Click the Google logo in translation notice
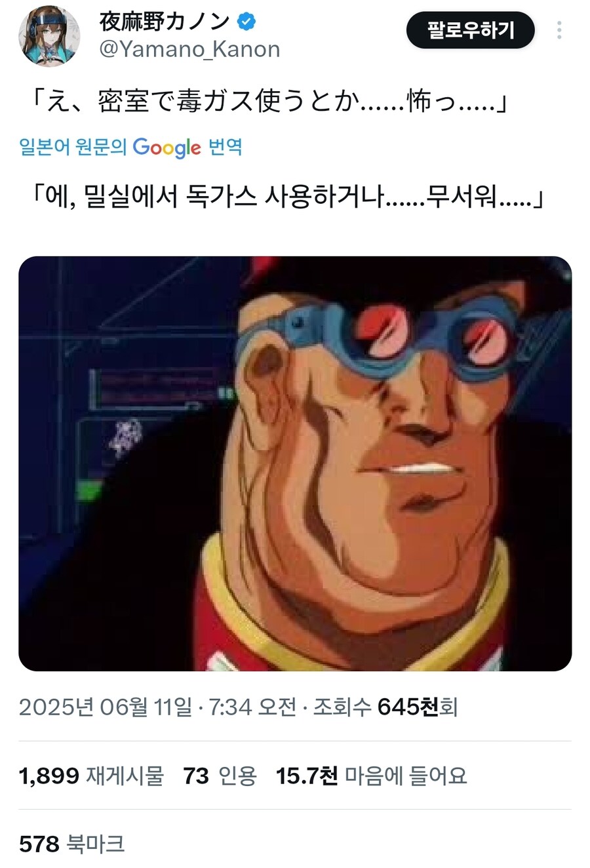Image resolution: width=590 pixels, height=868 pixels. [167, 148]
